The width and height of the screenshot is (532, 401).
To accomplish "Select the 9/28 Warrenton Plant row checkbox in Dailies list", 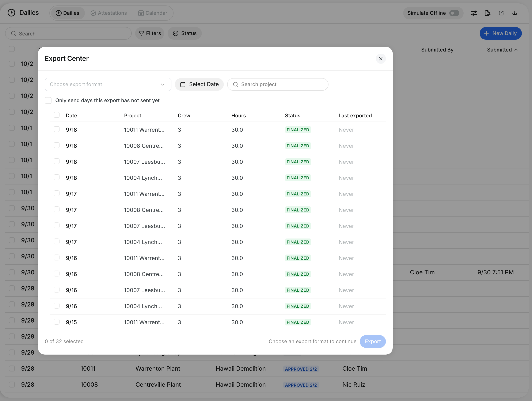I will (x=12, y=368).
